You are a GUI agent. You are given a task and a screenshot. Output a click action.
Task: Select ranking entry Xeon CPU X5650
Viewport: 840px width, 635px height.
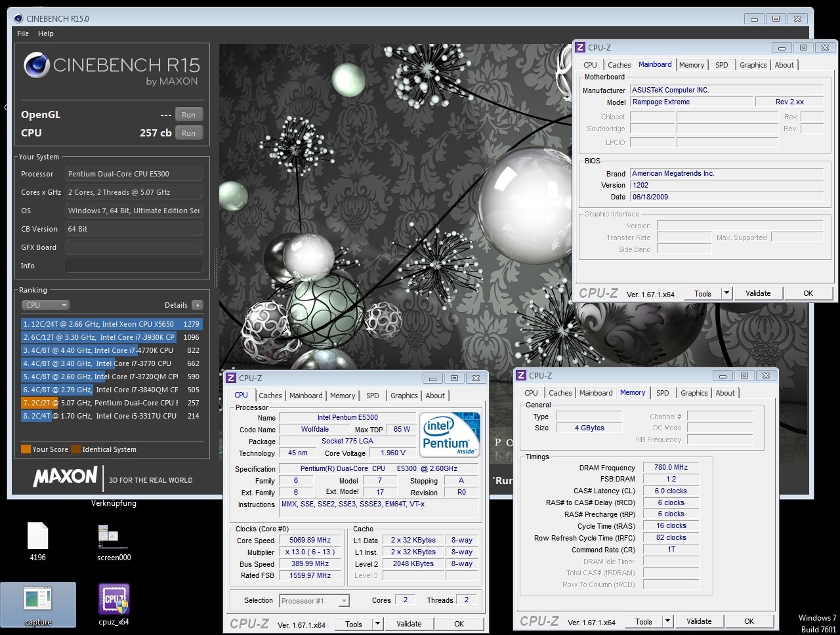pos(112,324)
